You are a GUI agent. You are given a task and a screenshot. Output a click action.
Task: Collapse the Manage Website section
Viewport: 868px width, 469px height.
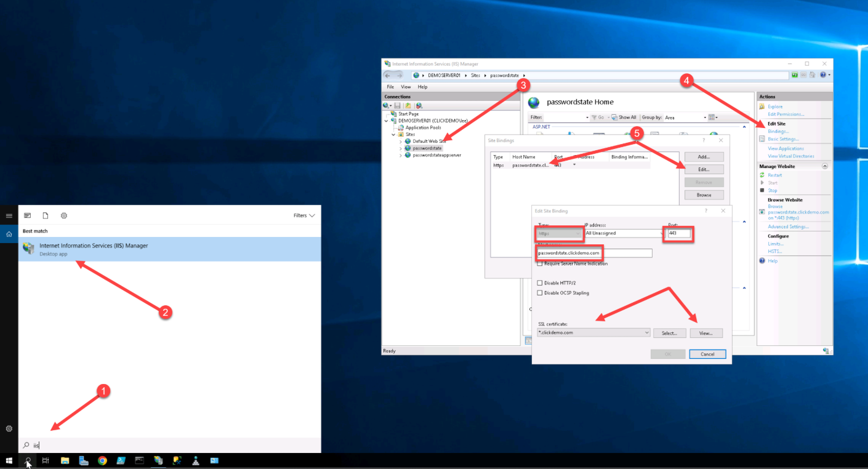pos(825,166)
